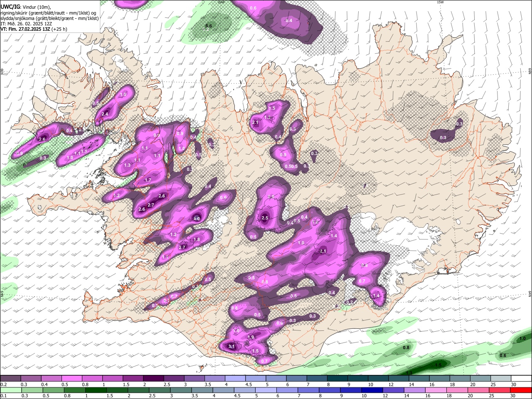This screenshot has width=532, height=399.
Task: Select the snow legend swatch for 0.3–0.4 mm
Action: 31,379
